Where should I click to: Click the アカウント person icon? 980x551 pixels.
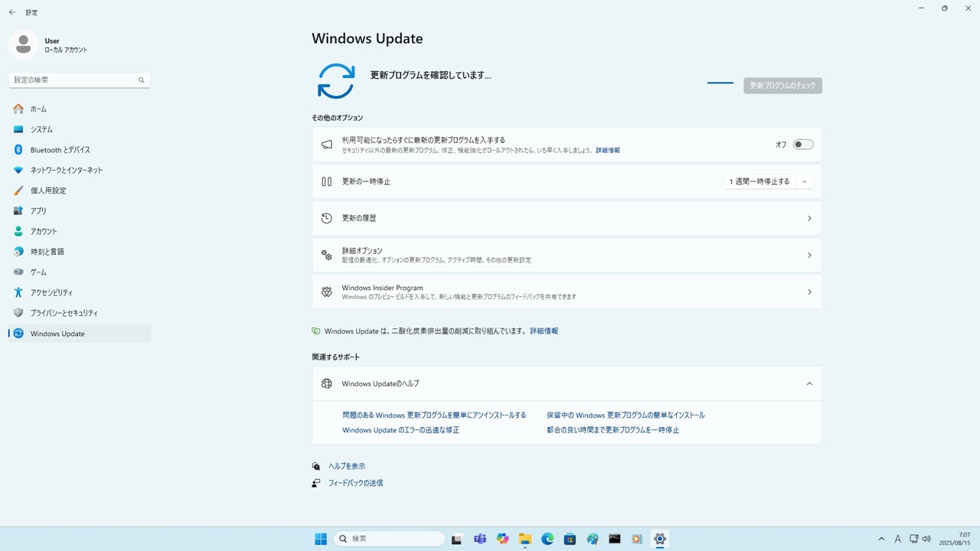pyautogui.click(x=18, y=231)
